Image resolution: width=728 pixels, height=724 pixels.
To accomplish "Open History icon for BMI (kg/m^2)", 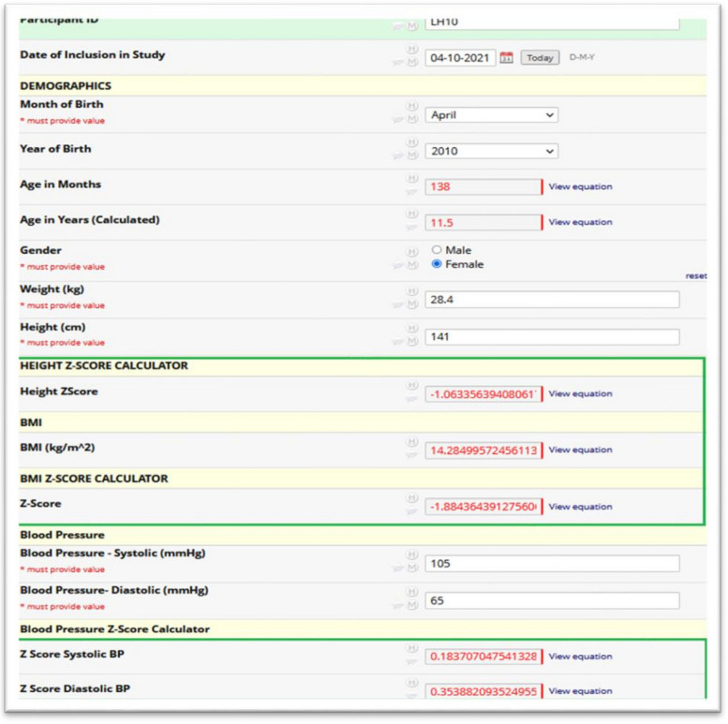I will (411, 442).
